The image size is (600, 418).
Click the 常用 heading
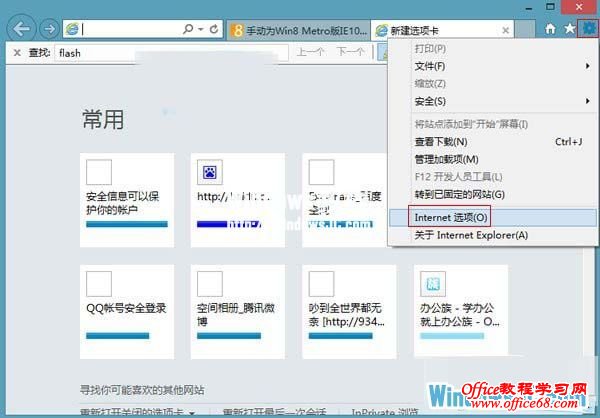[103, 119]
